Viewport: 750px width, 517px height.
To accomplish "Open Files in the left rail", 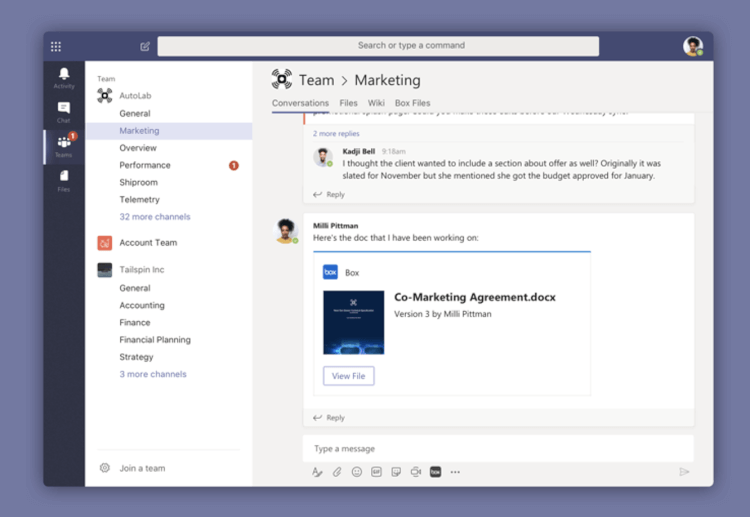I will (x=64, y=180).
